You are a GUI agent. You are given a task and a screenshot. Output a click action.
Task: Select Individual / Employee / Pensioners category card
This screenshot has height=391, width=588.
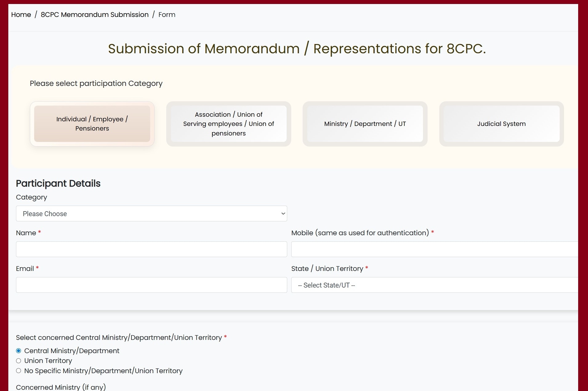[x=92, y=124]
